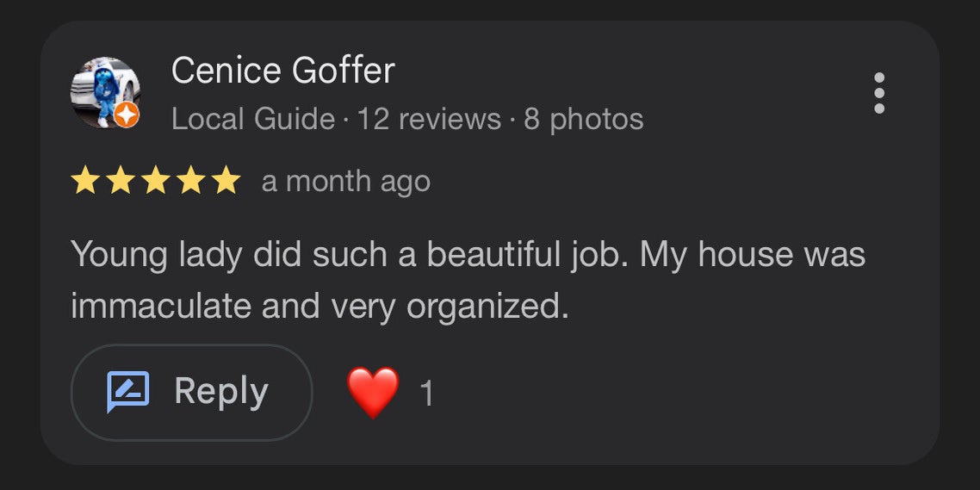Viewport: 980px width, 490px height.
Task: Click the fifth yellow rating star
Action: point(226,182)
